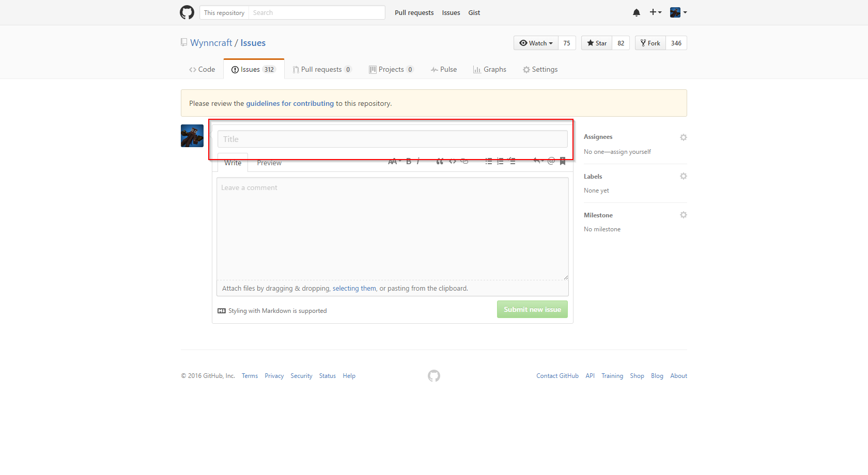Click the header text size dropdown icon
The height and width of the screenshot is (475, 868).
394,161
